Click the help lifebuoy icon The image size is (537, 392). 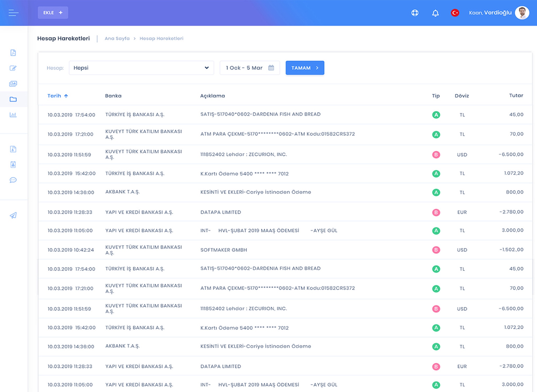[x=415, y=13]
